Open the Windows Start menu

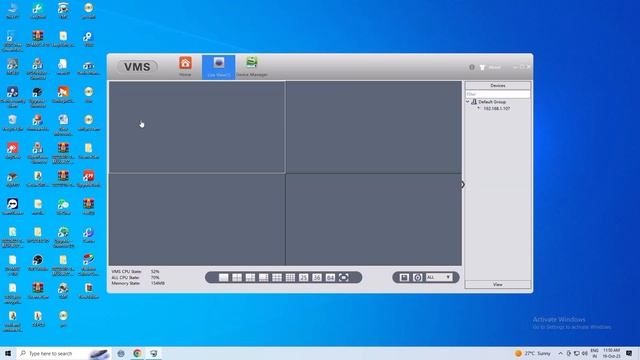click(8, 353)
